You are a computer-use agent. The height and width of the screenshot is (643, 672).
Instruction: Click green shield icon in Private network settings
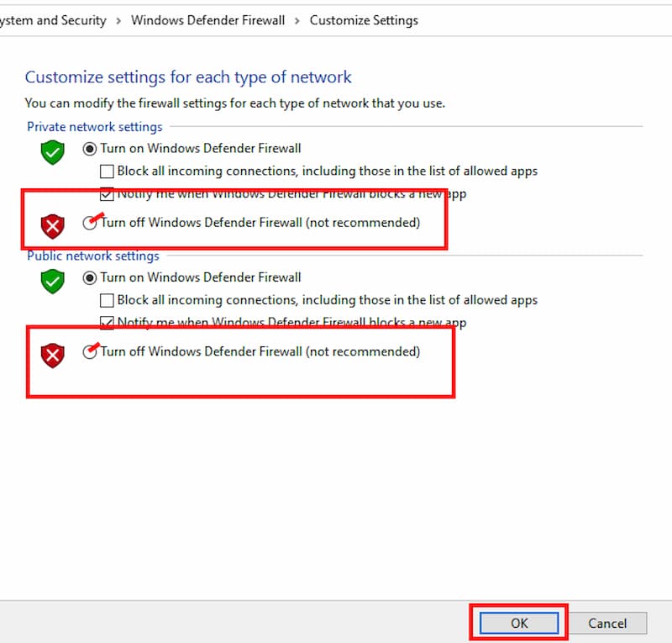click(x=53, y=152)
